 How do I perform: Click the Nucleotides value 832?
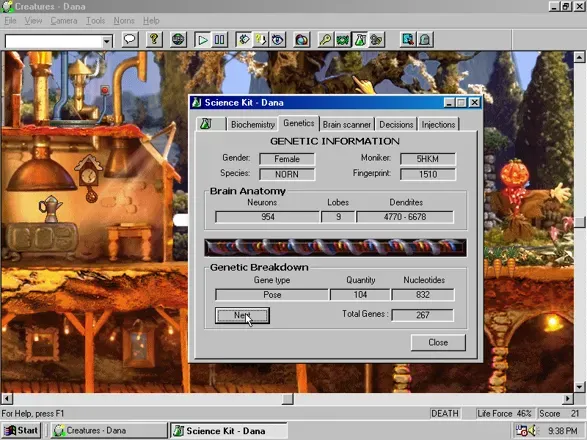423,295
